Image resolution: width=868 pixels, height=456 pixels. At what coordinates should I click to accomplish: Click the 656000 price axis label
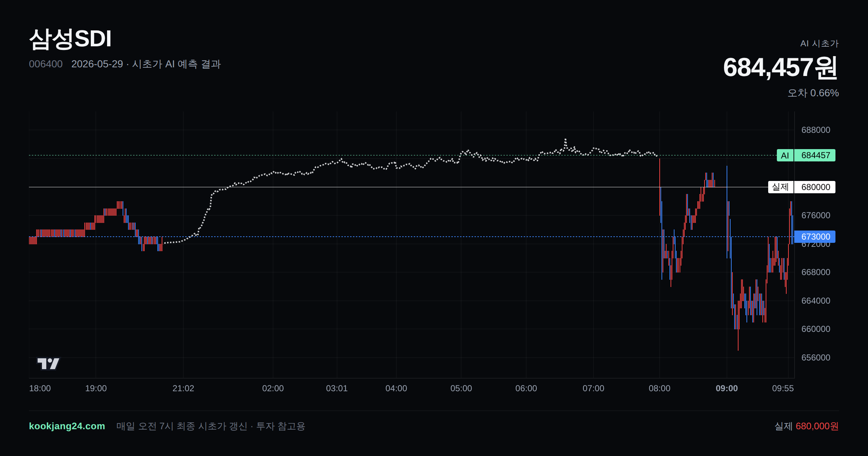tap(816, 358)
